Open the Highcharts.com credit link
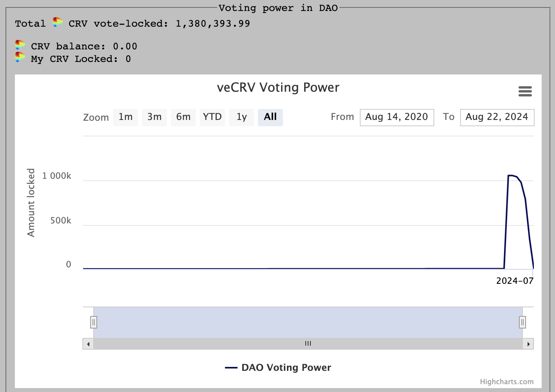Image resolution: width=555 pixels, height=392 pixels. click(x=506, y=382)
